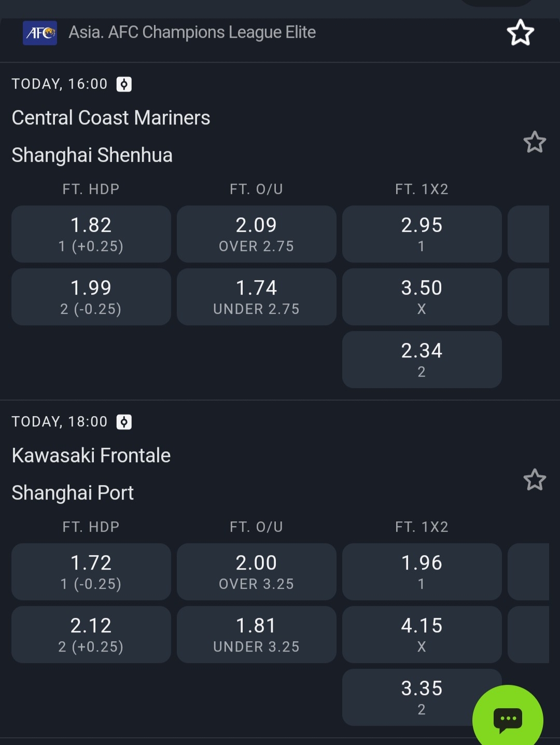
Task: Choose the draw at 4.15 odds
Action: pyautogui.click(x=422, y=634)
